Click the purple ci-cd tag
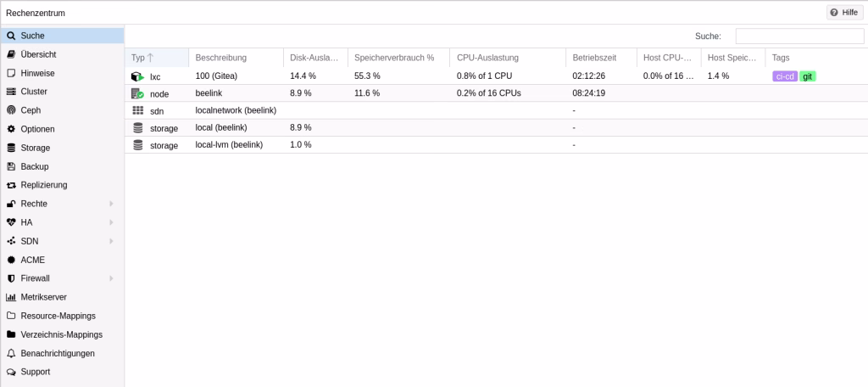Screen dimensions: 868x387 coord(784,76)
